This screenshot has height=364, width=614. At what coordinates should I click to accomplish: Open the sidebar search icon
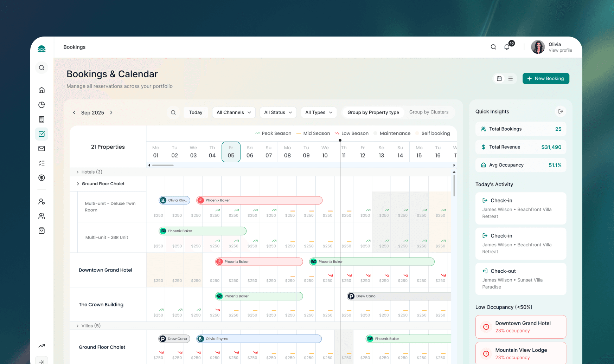click(41, 67)
